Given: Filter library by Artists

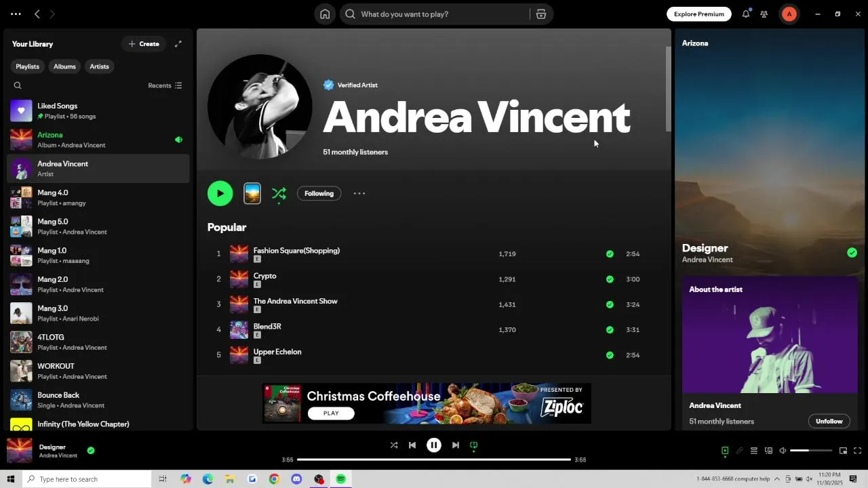Looking at the screenshot, I should (x=99, y=66).
